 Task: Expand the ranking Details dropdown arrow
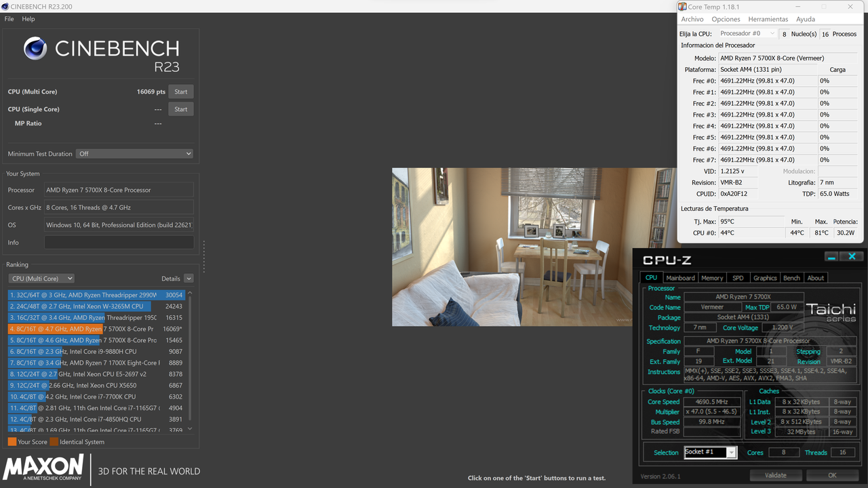(189, 279)
